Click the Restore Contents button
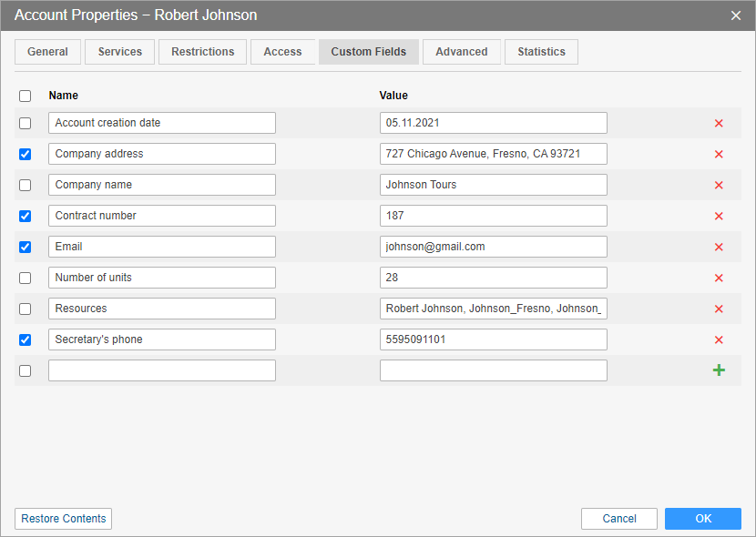The image size is (756, 537). [64, 519]
